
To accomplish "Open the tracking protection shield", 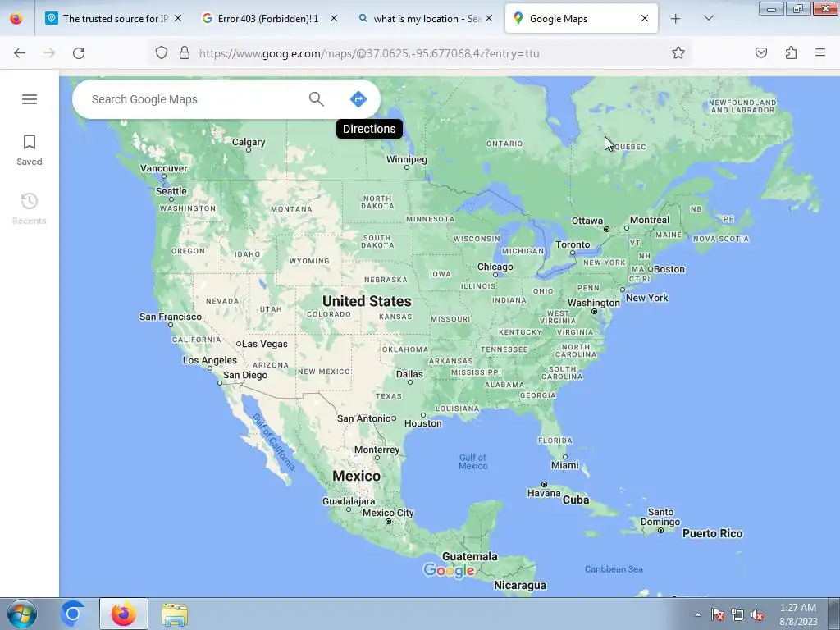I will click(162, 52).
